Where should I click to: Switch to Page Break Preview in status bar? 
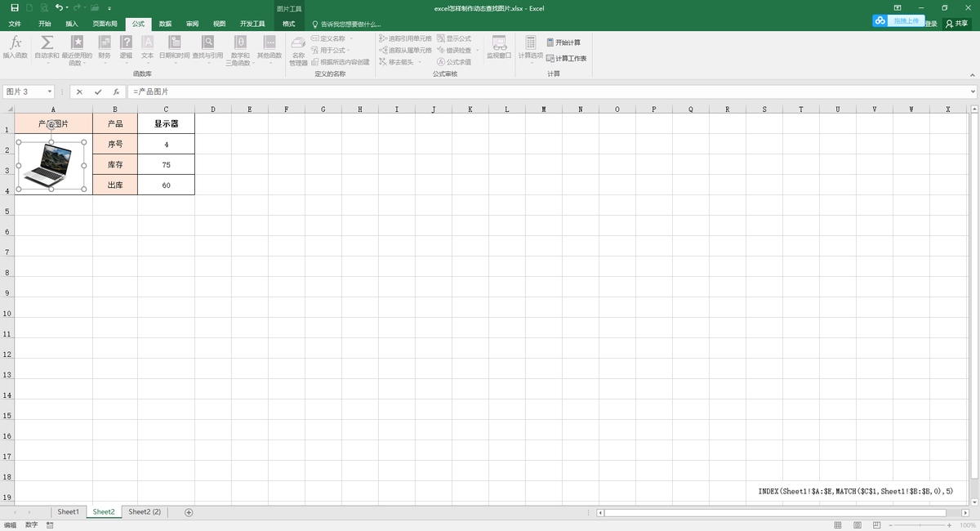(x=876, y=525)
